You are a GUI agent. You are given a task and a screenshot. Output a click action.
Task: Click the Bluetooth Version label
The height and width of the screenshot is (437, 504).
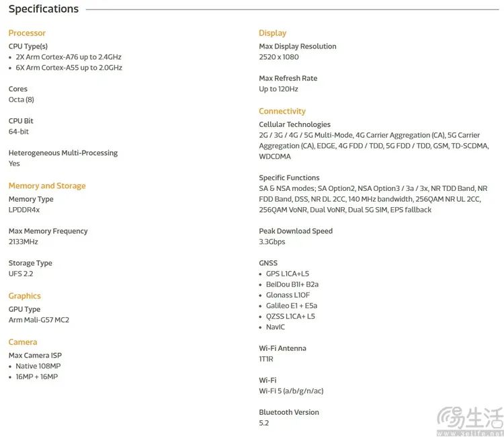pyautogui.click(x=289, y=413)
